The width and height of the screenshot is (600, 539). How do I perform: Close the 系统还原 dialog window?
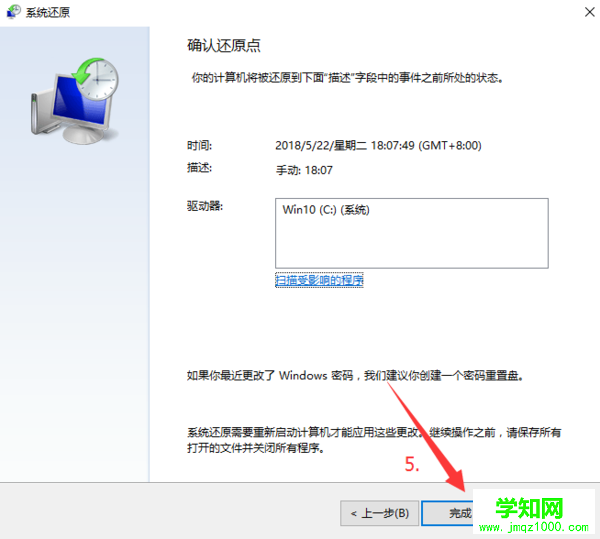click(590, 12)
